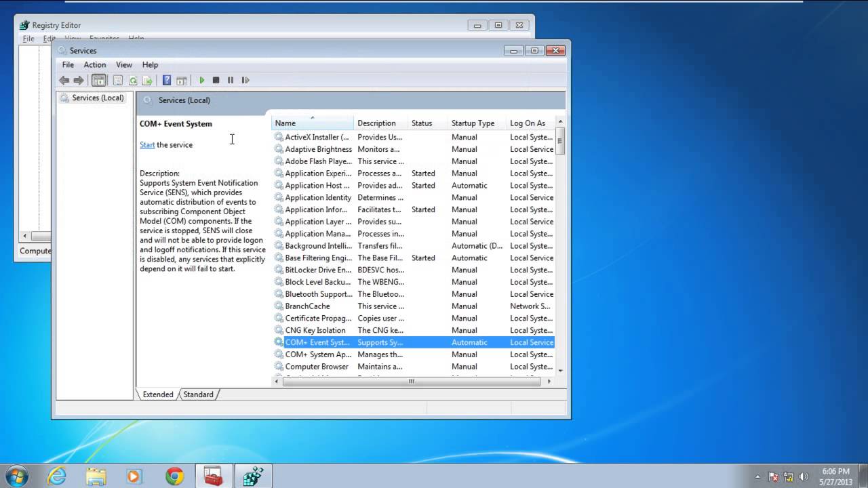Viewport: 868px width, 488px height.
Task: Switch to the Extended tab
Action: [158, 394]
